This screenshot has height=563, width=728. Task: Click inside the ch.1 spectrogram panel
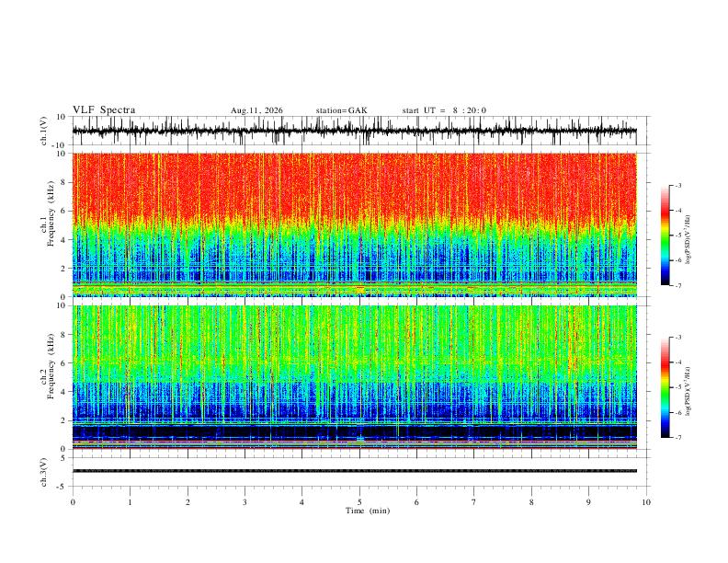[354, 224]
